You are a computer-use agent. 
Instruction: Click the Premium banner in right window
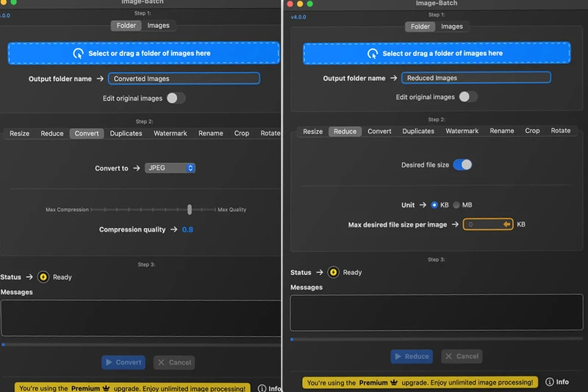(x=420, y=382)
